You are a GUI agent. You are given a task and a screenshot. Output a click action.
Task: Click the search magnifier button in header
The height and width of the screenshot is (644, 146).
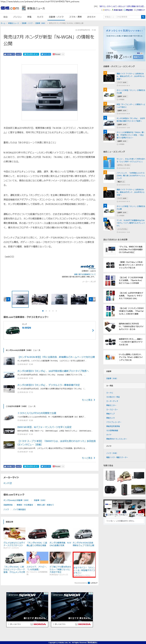pos(143,17)
